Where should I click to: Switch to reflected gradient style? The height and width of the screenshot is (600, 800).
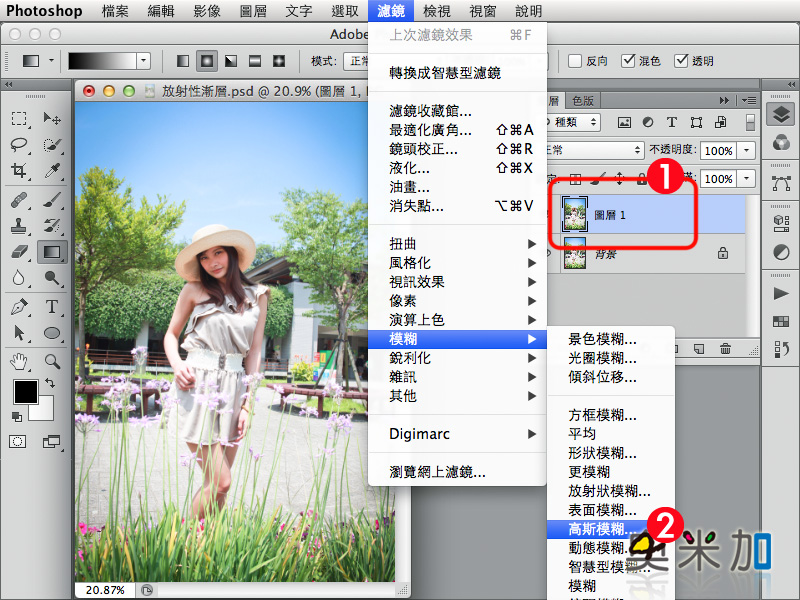tap(255, 61)
